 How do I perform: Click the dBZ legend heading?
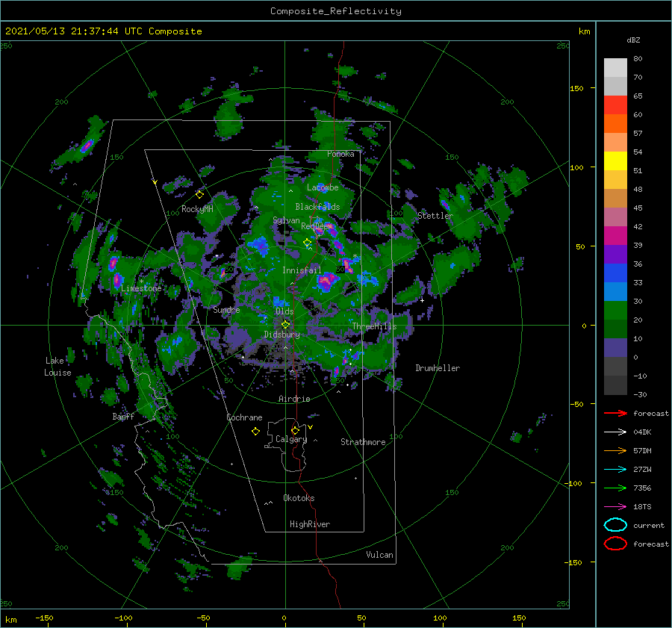pos(633,40)
